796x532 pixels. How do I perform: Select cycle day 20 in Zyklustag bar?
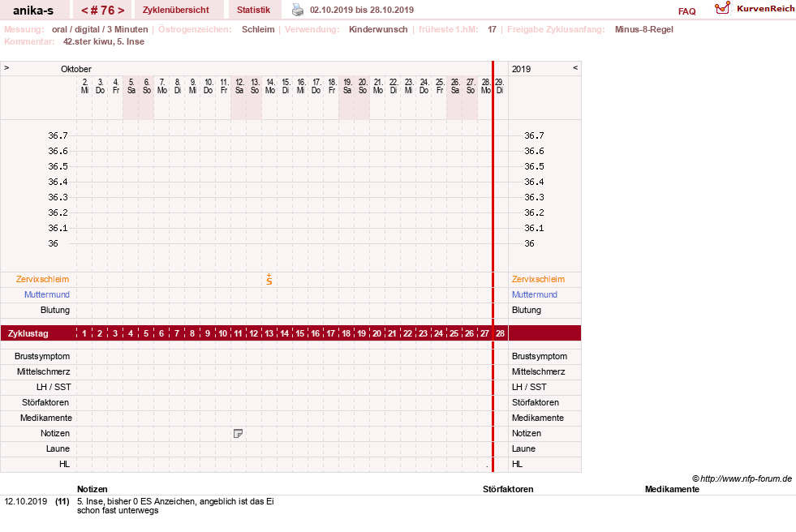pyautogui.click(x=376, y=333)
